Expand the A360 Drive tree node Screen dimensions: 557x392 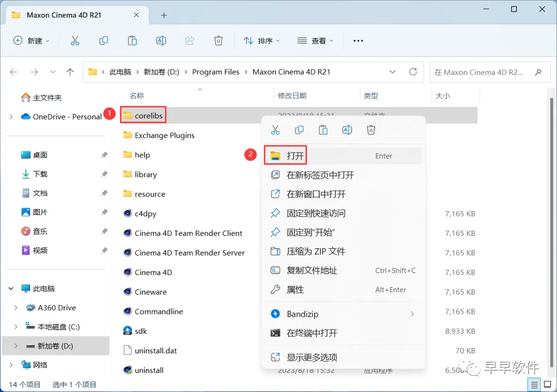[15, 308]
